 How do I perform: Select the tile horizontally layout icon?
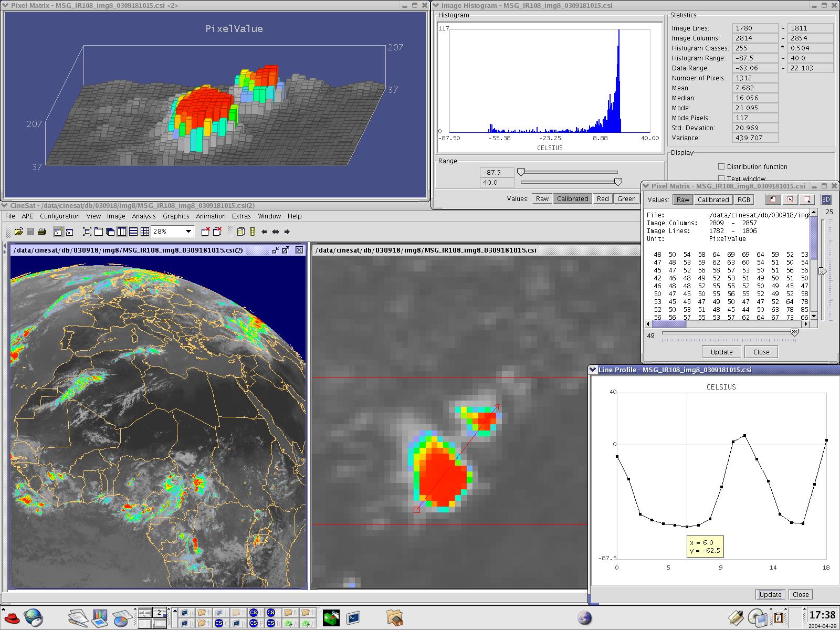click(x=133, y=232)
